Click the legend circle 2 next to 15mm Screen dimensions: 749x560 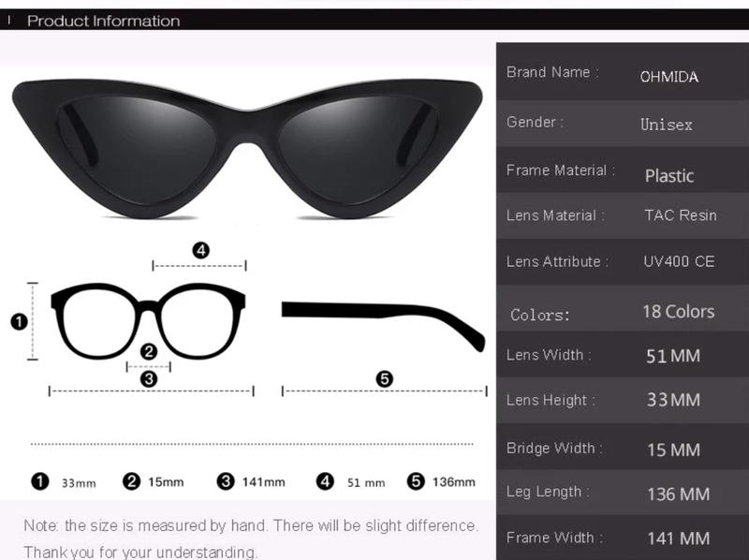(131, 481)
